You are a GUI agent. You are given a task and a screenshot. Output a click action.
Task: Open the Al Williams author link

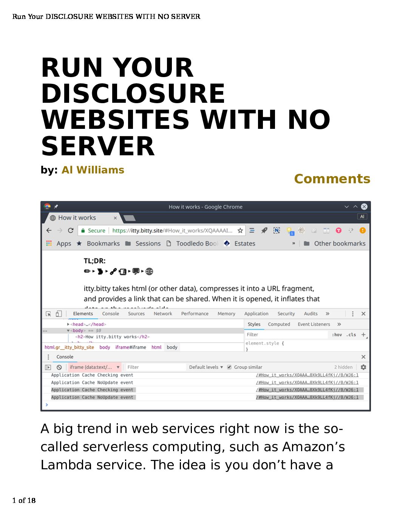[x=93, y=170]
